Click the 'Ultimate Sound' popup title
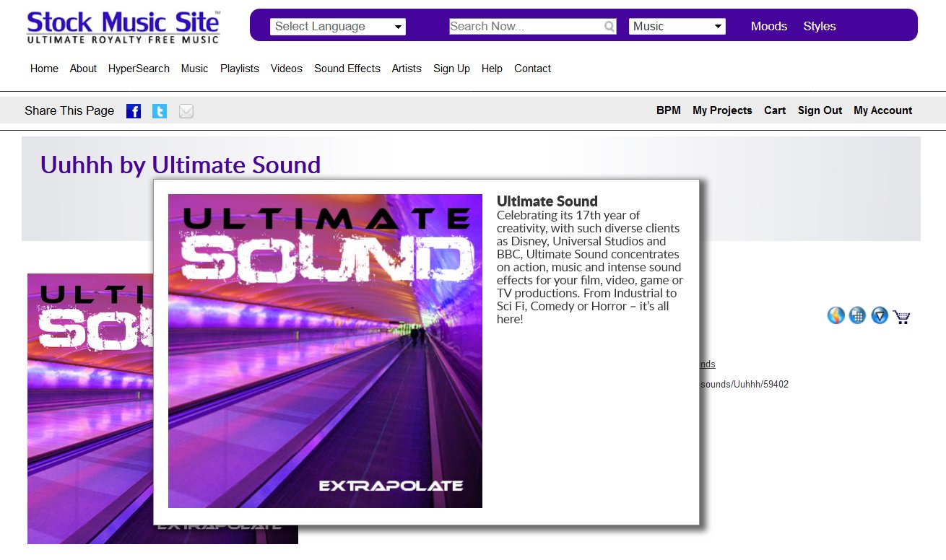Viewport: 946px width, 560px height. coord(547,201)
